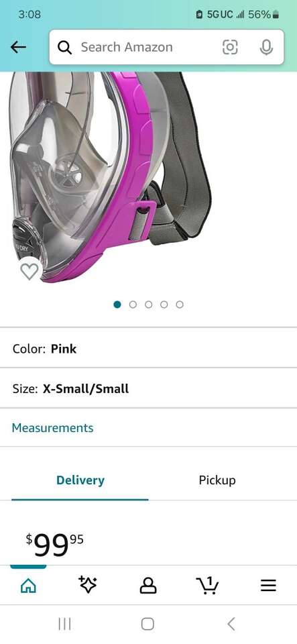This screenshot has width=297, height=644.
Task: Open the AI sparkle assistant icon
Action: tap(88, 585)
